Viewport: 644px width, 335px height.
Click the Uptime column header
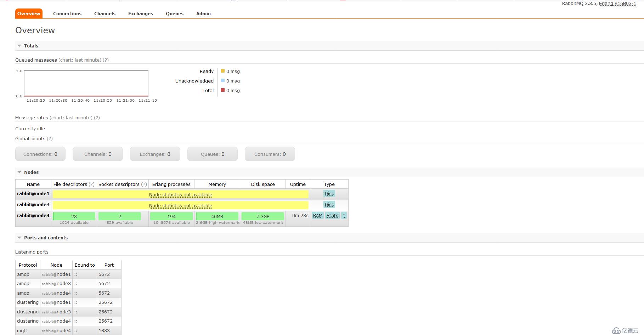pyautogui.click(x=298, y=184)
